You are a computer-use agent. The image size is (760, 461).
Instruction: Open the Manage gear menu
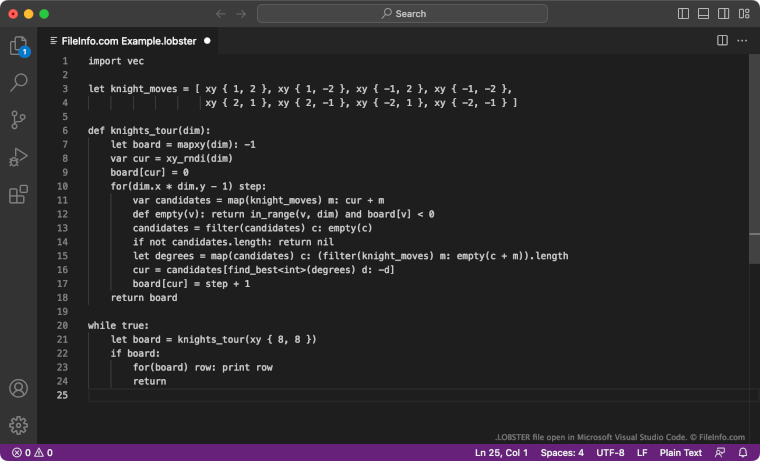pos(18,425)
